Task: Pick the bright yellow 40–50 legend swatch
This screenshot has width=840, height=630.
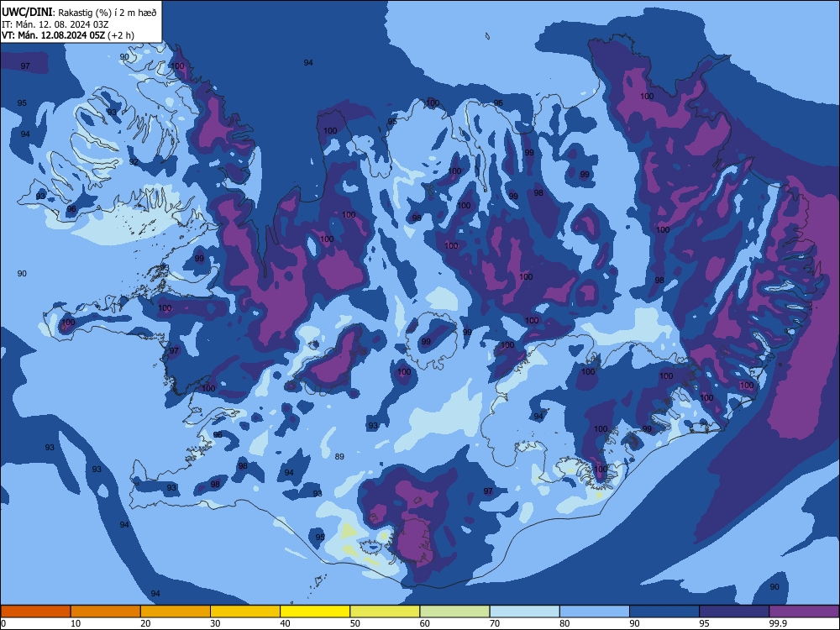Action: pos(315,612)
